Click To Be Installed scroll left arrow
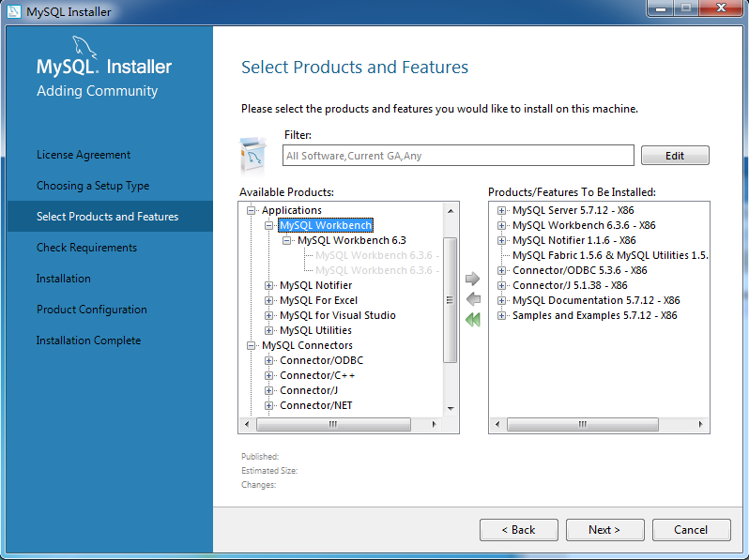This screenshot has height=560, width=749. click(x=497, y=424)
